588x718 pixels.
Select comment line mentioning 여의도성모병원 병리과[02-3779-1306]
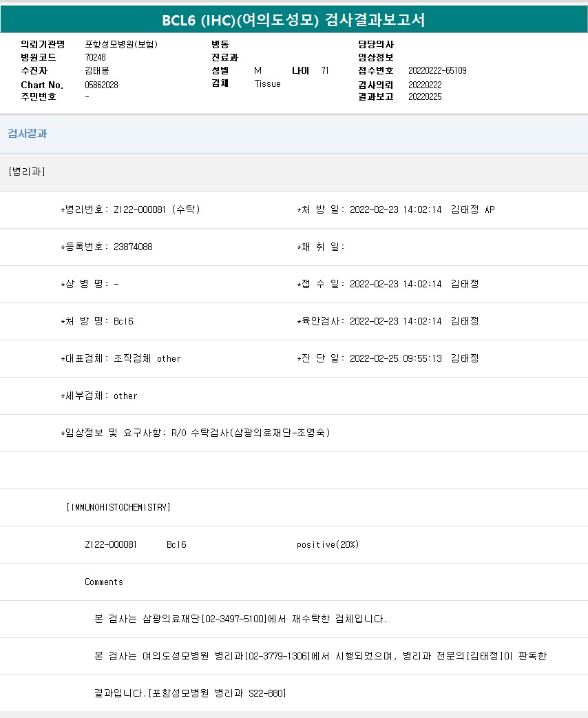point(320,656)
